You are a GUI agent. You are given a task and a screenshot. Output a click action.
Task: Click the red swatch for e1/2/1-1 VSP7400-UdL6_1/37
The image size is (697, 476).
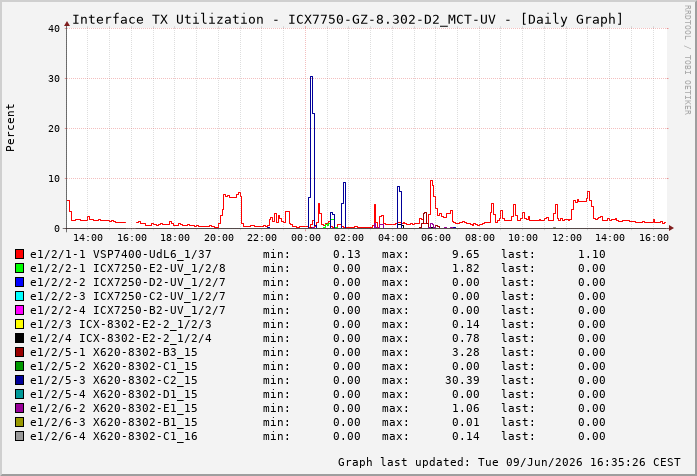coord(19,254)
